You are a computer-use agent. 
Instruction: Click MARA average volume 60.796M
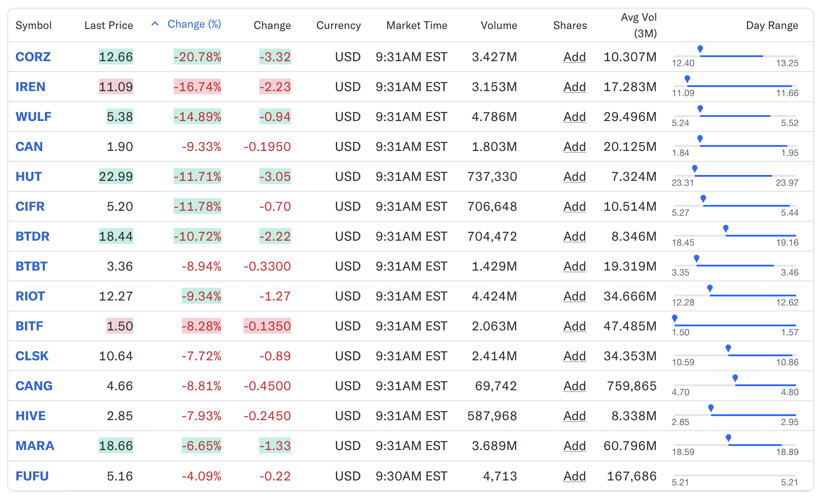point(630,446)
